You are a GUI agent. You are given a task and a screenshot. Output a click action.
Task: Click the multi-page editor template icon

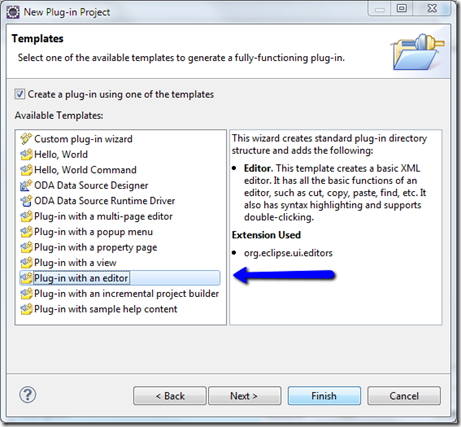(x=26, y=216)
